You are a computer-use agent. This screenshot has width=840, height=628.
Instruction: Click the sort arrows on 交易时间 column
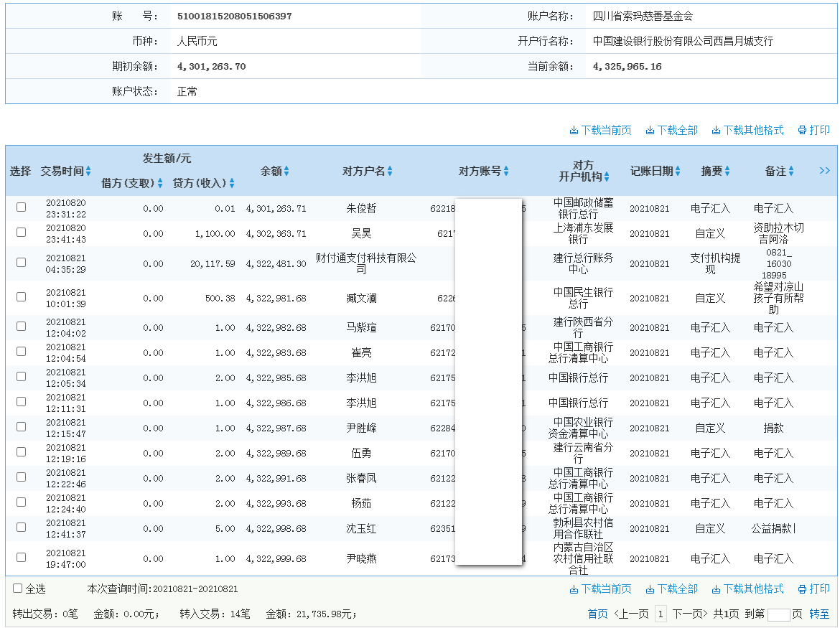89,171
